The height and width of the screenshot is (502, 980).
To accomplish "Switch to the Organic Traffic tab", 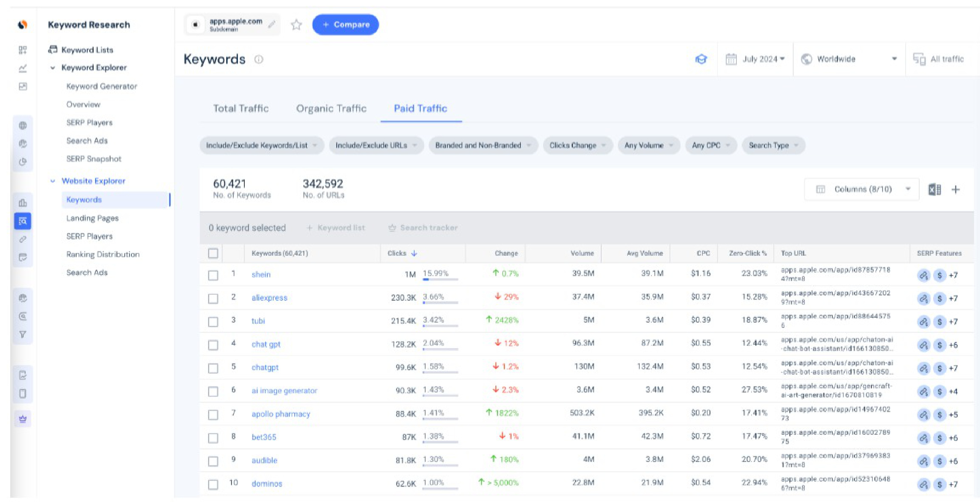I will [x=331, y=109].
